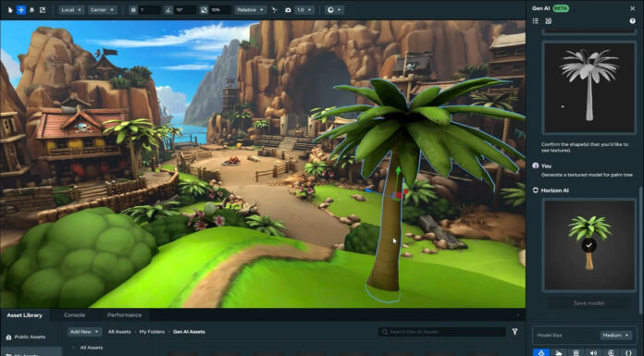Click the help question mark icon

[633, 21]
